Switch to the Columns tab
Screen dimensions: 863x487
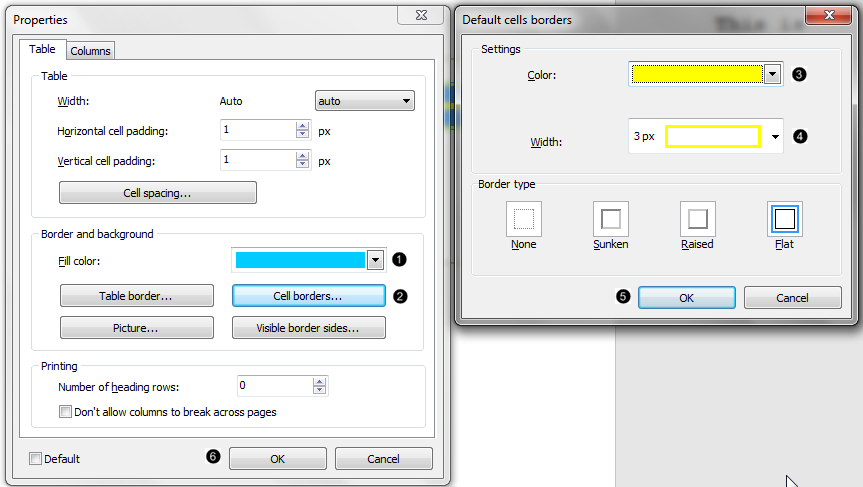click(91, 51)
